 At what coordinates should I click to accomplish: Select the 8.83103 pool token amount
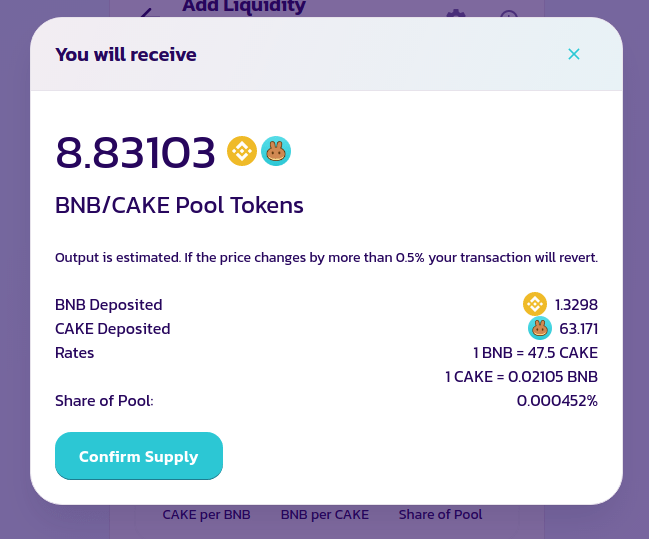point(135,153)
